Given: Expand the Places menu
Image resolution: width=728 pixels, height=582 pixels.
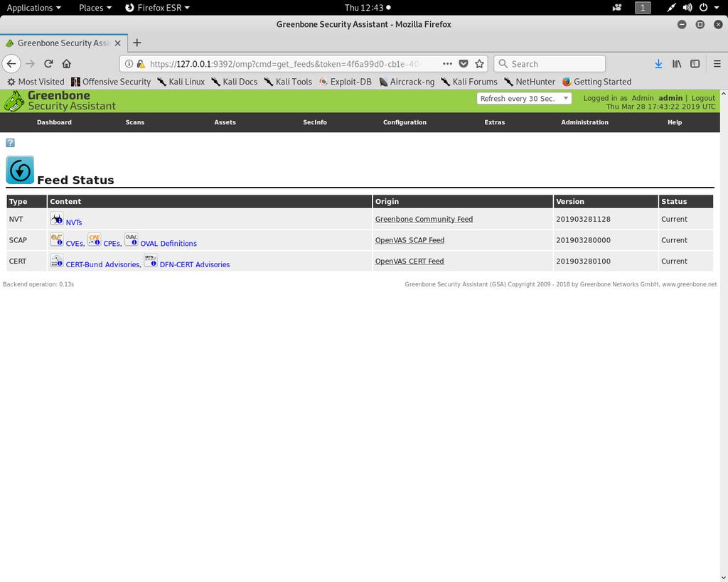Looking at the screenshot, I should 95,7.
